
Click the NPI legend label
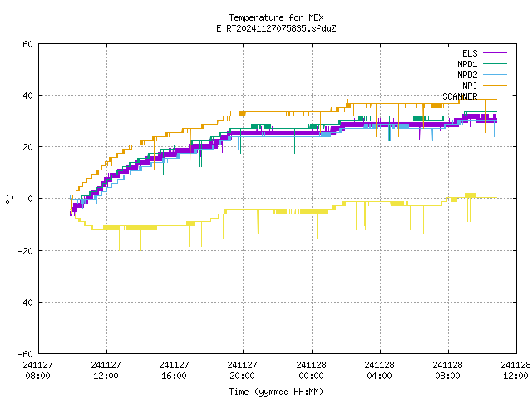tap(470, 86)
